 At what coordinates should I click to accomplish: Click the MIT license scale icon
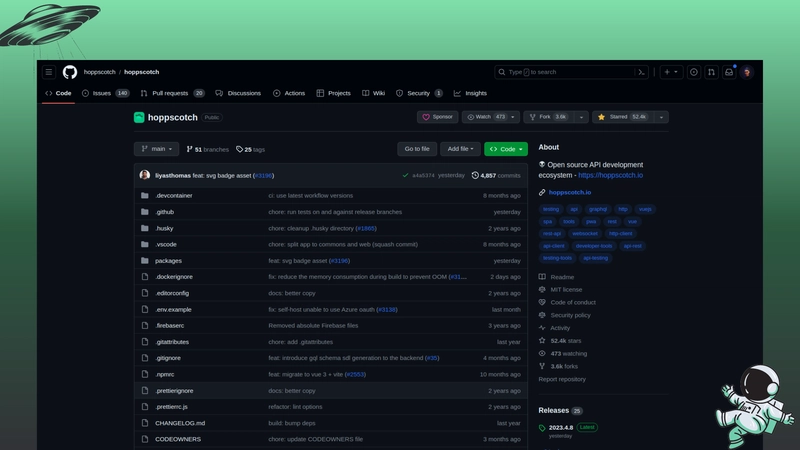coord(542,289)
